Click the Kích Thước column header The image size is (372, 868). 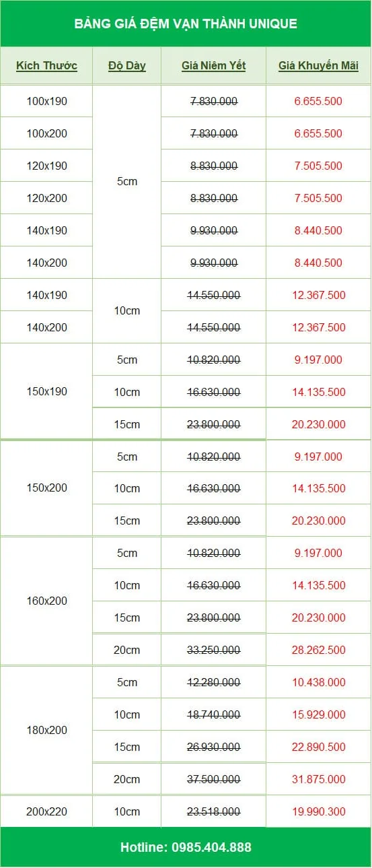coord(46,66)
